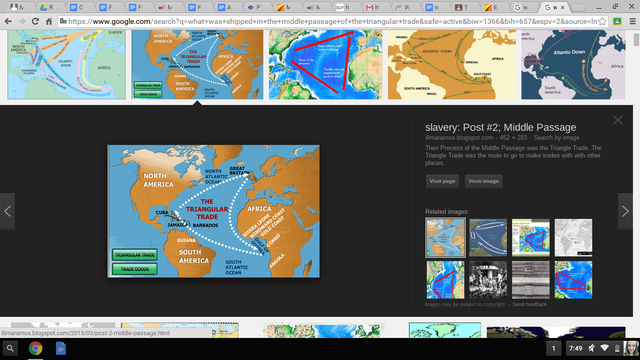Open Chrome from the shelf
The width and height of the screenshot is (640, 360).
coord(36,349)
